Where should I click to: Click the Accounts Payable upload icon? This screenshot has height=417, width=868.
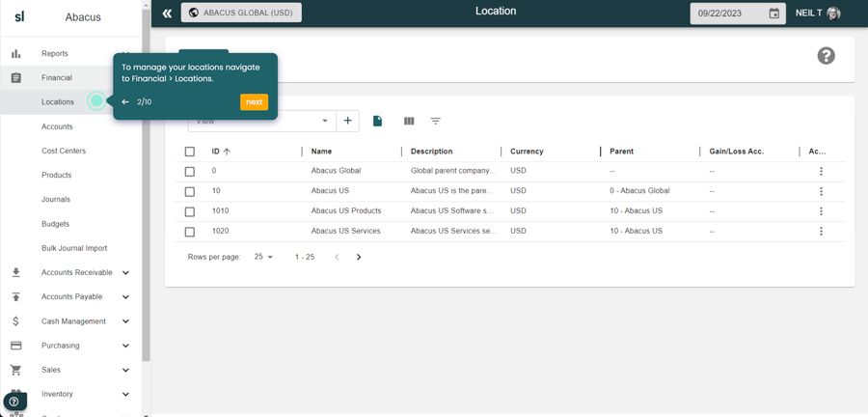(16, 297)
